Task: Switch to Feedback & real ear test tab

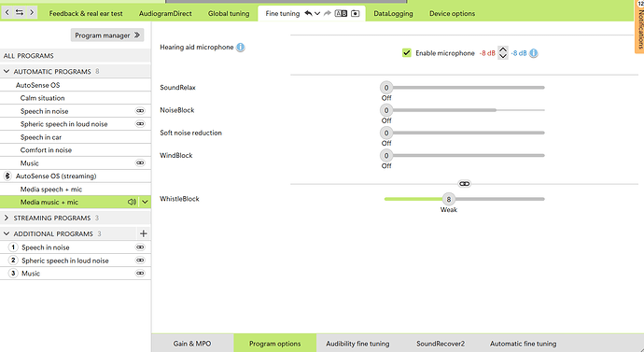Action: click(86, 13)
